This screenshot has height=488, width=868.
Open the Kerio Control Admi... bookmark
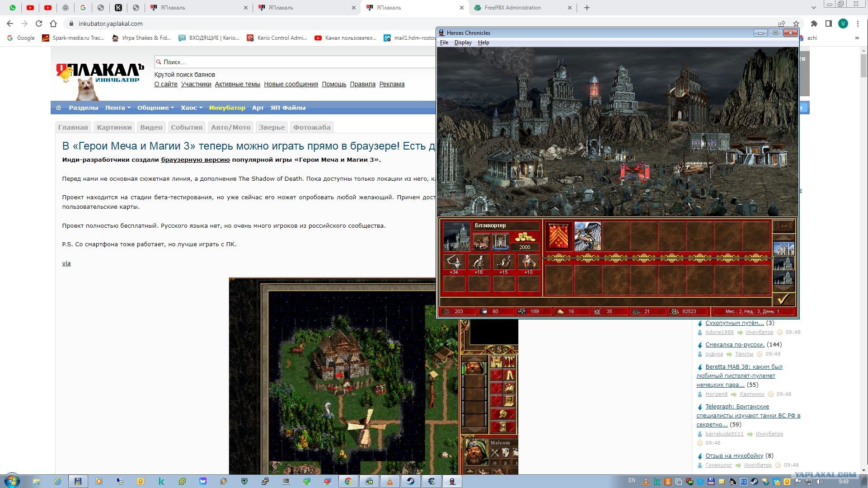click(x=277, y=38)
